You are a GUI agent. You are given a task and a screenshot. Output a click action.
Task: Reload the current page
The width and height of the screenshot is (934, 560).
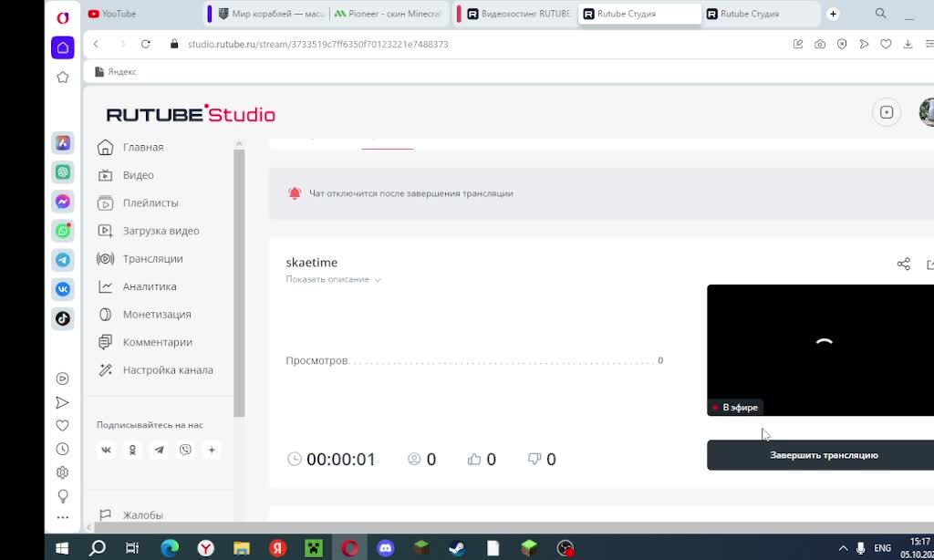[x=145, y=44]
